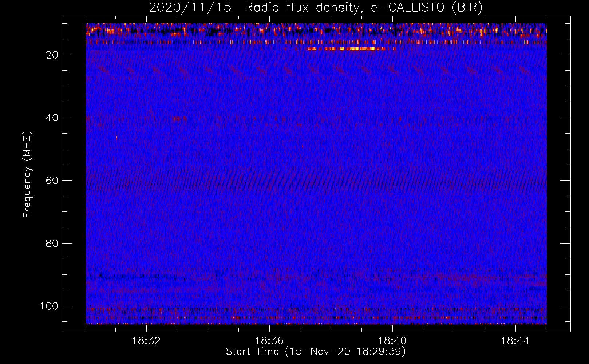Click the 80 MHz frequency tick label
Viewport: 589px width, 364px height.
(x=52, y=243)
